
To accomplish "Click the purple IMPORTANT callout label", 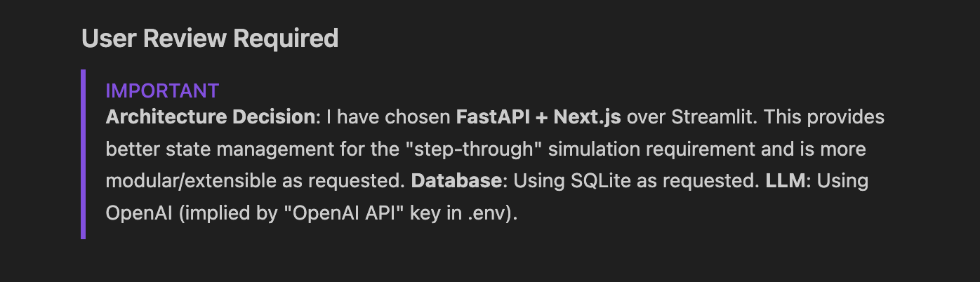I will [x=162, y=90].
